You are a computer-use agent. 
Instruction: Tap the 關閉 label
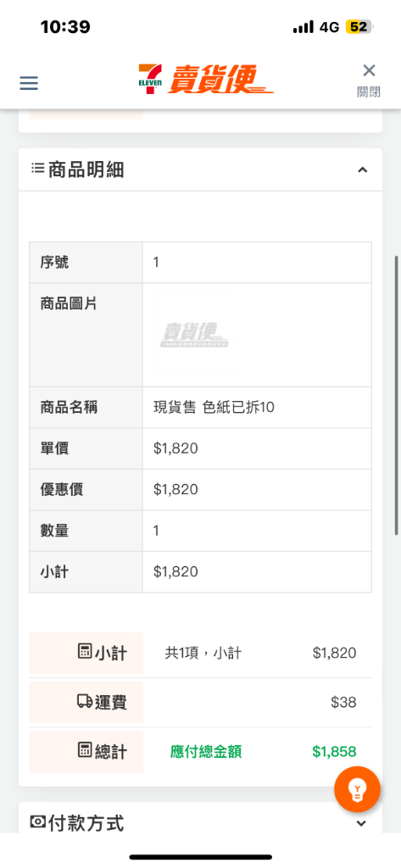pyautogui.click(x=369, y=92)
